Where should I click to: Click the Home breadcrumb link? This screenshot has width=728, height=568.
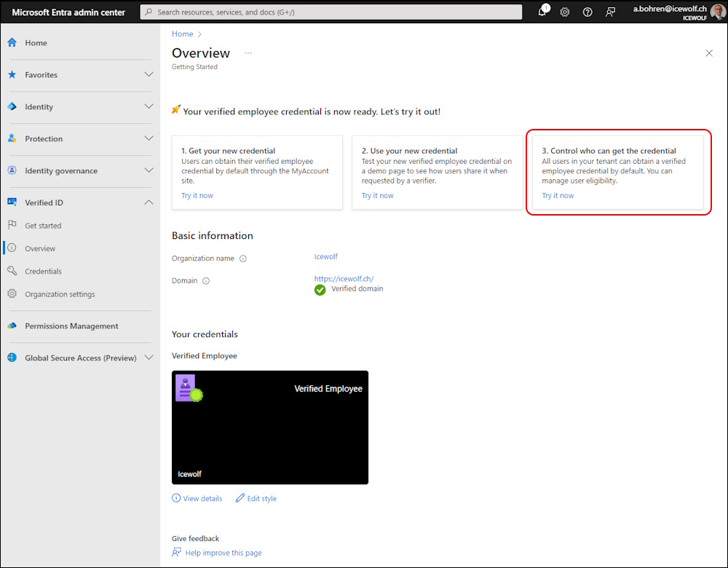(183, 34)
